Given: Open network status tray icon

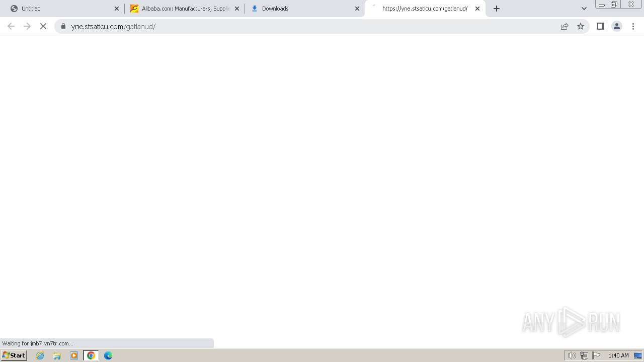Looking at the screenshot, I should click(584, 355).
